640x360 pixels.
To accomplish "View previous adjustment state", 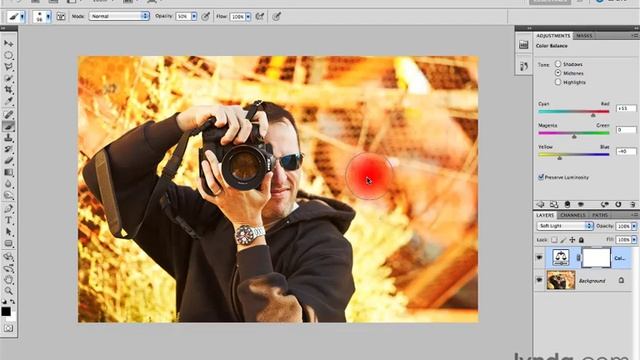I will 604,204.
